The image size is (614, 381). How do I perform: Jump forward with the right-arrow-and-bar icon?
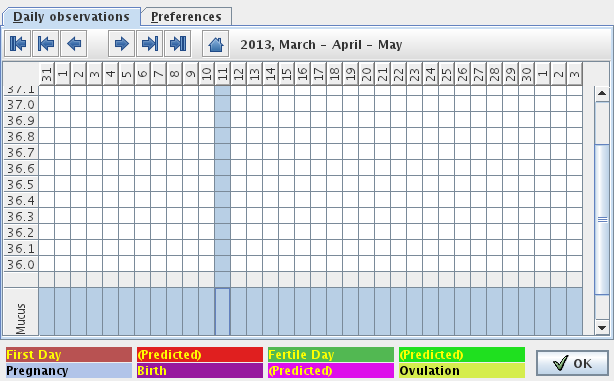150,43
